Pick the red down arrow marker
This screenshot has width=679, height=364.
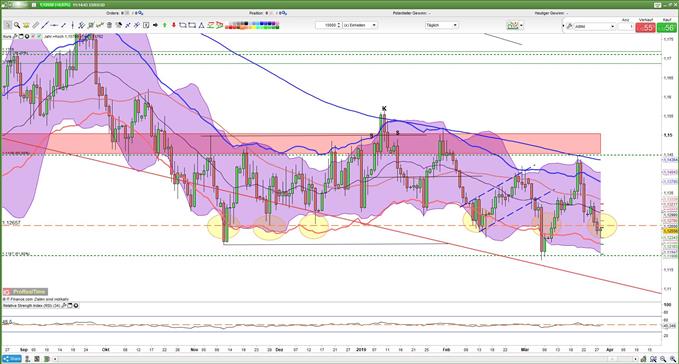[174, 25]
